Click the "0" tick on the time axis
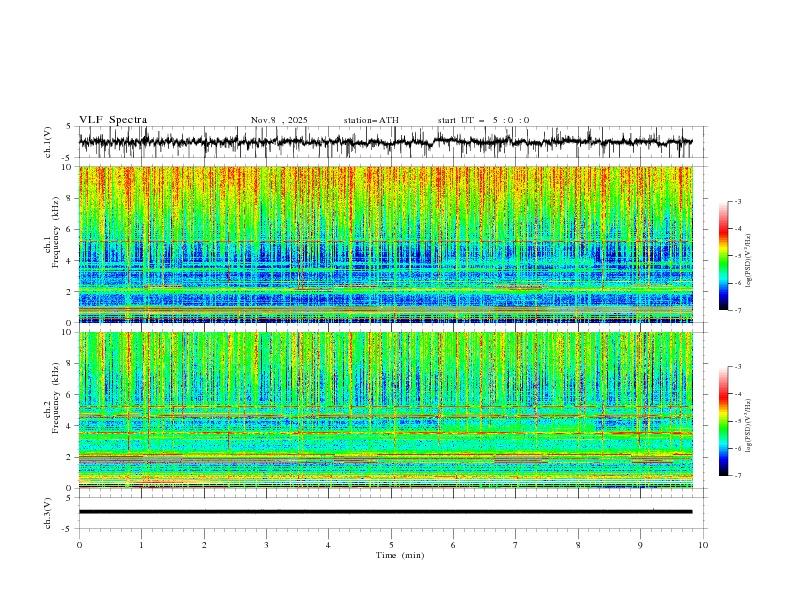The height and width of the screenshot is (612, 792). coord(79,545)
